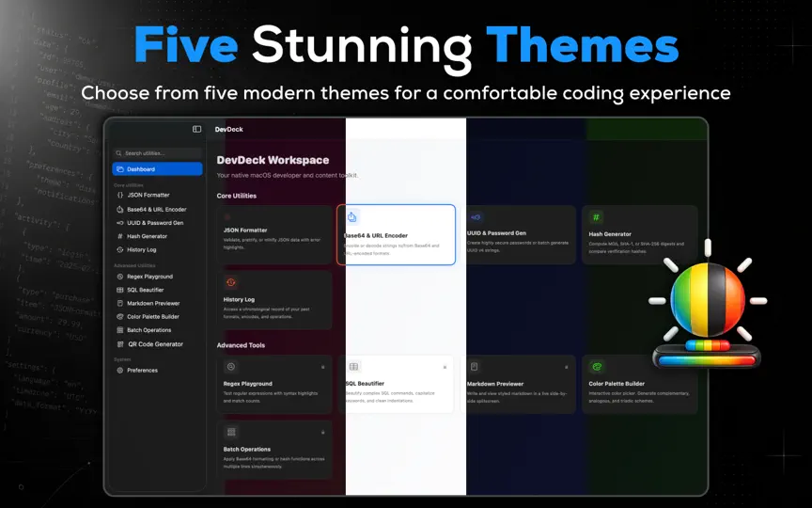
Task: Click lock icon on Markdown Previewer card
Action: (x=566, y=367)
